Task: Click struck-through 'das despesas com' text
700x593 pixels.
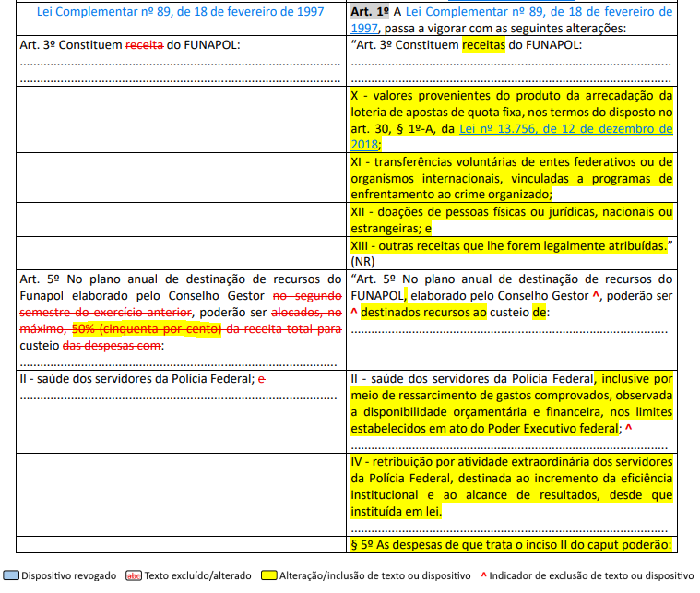Action: (112, 346)
